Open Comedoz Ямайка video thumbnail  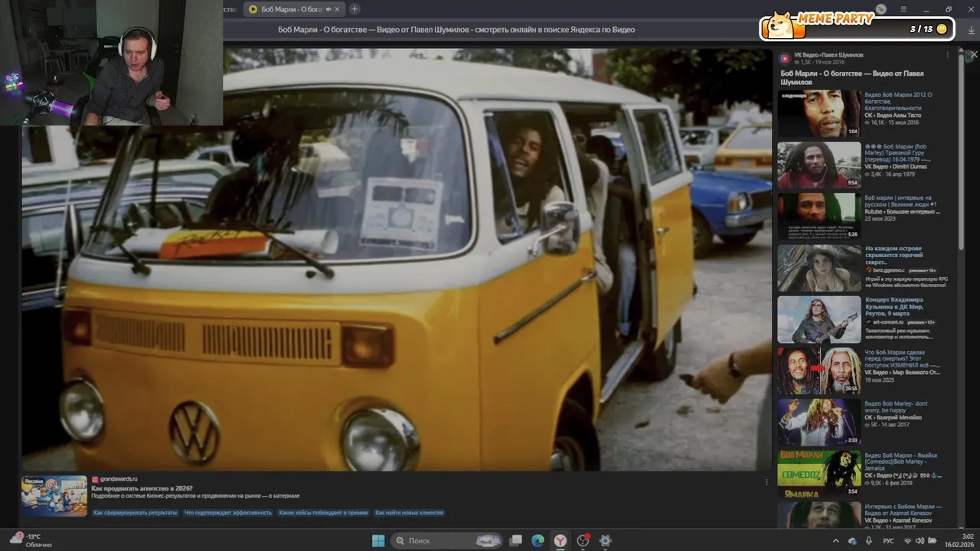click(x=819, y=473)
